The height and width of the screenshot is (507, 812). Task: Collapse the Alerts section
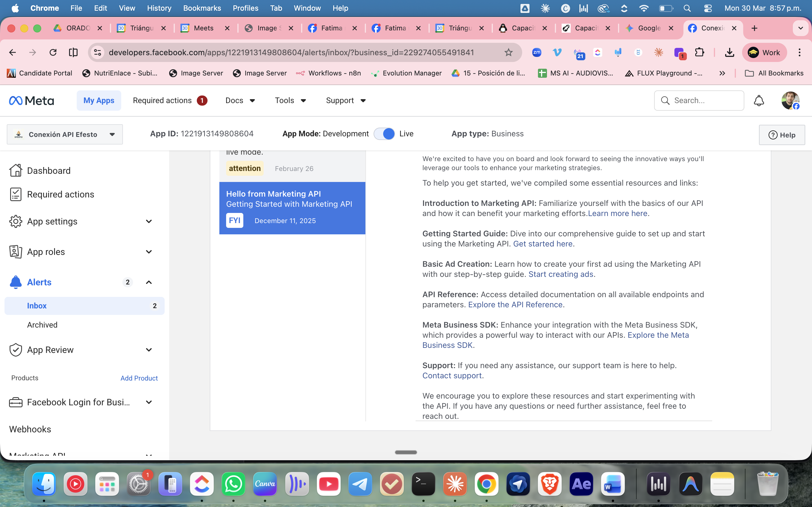149,282
